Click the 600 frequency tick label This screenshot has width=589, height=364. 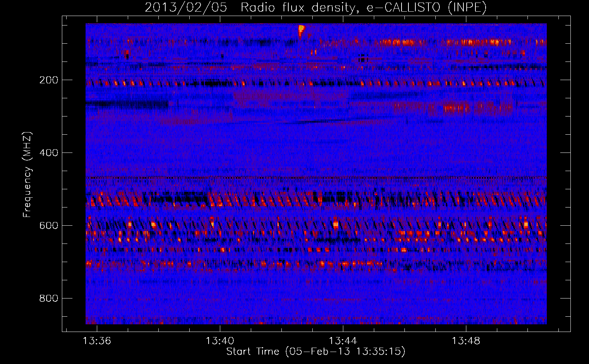[x=49, y=225]
